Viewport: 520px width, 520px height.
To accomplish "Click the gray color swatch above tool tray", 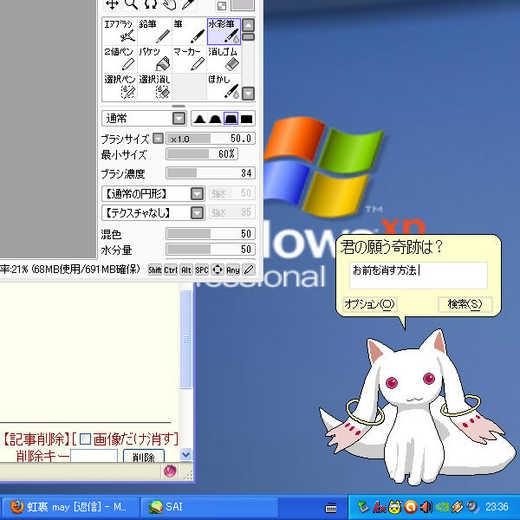I will (x=243, y=5).
